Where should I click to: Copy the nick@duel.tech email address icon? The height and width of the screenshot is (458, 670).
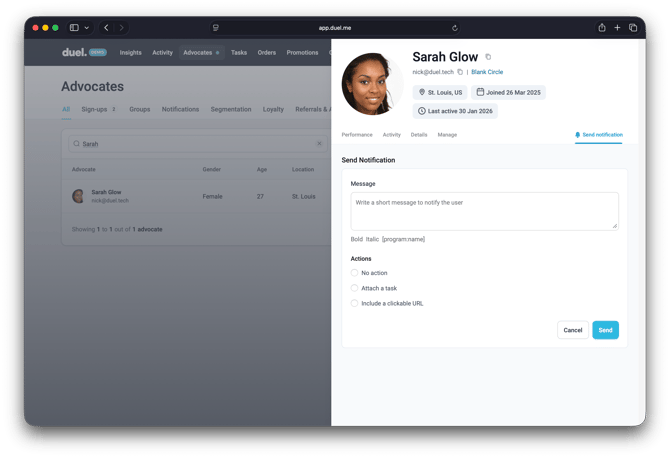[460, 72]
